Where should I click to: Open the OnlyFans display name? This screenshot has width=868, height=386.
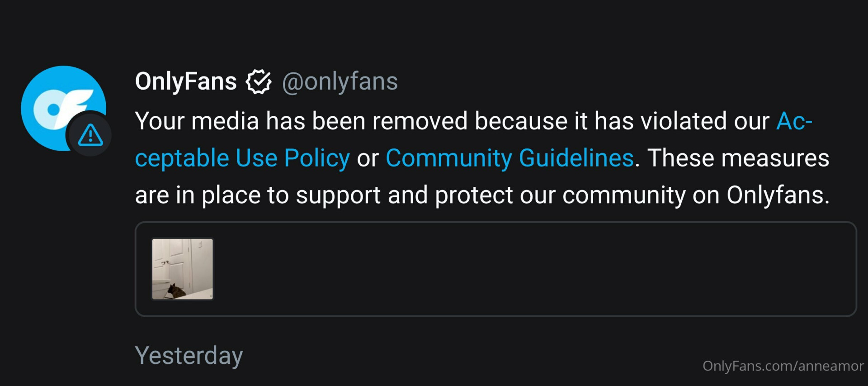[x=186, y=81]
